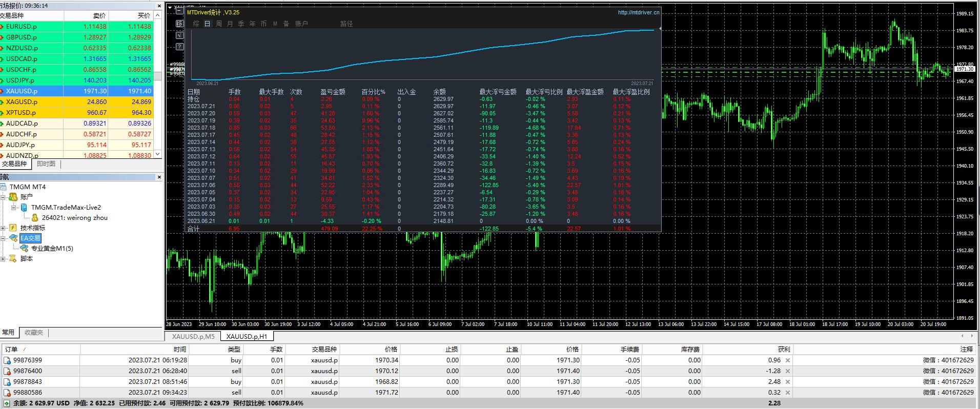Switch to the 收藏夹 favorites tab

34,333
